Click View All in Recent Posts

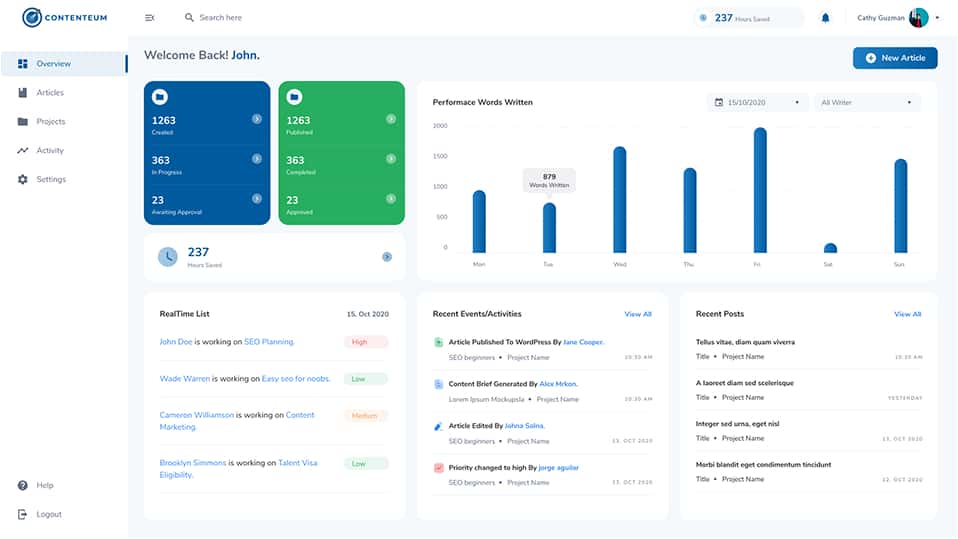tap(907, 314)
